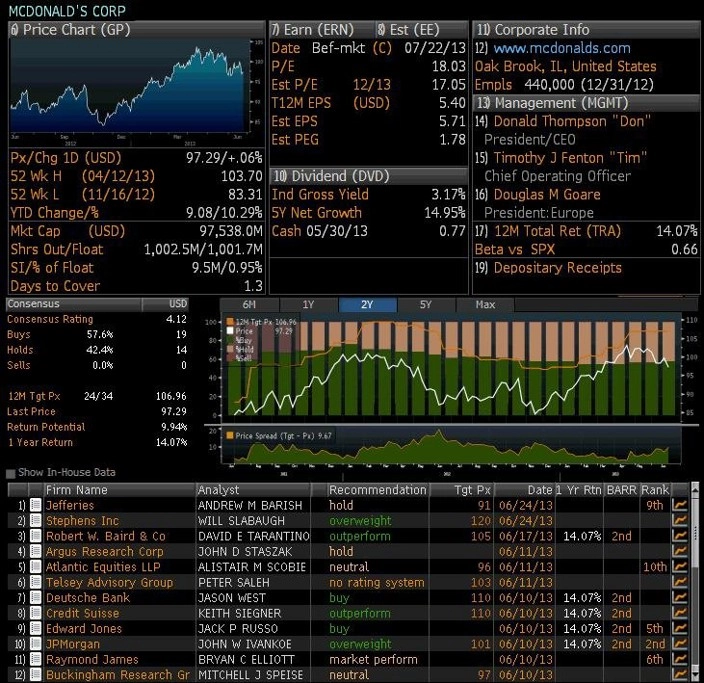Open the JPMorgan report document icon

35,643
